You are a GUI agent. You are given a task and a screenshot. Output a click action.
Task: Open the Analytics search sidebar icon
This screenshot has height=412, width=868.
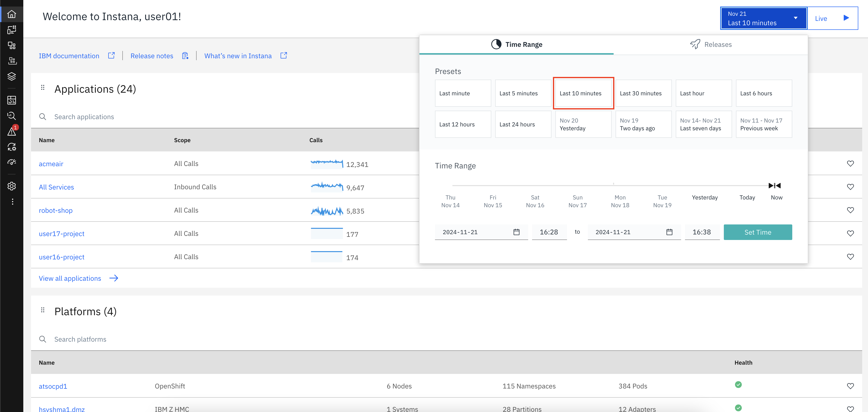(12, 116)
